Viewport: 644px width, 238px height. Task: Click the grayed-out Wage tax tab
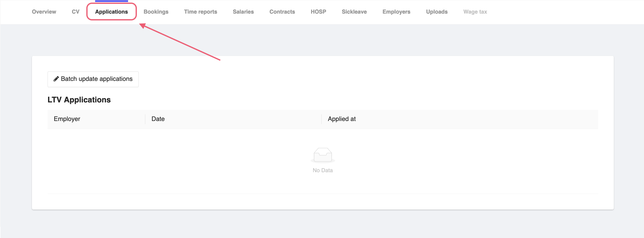click(475, 11)
